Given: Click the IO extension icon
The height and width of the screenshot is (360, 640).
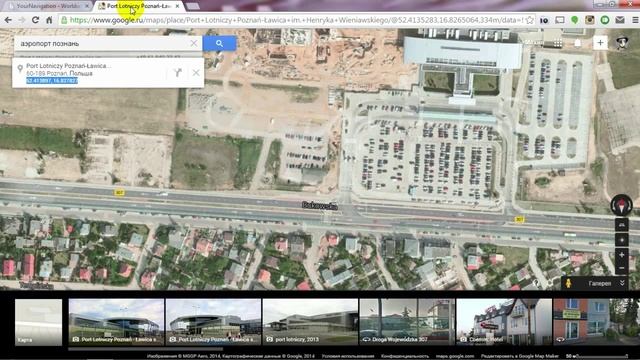Looking at the screenshot, I should pyautogui.click(x=544, y=20).
